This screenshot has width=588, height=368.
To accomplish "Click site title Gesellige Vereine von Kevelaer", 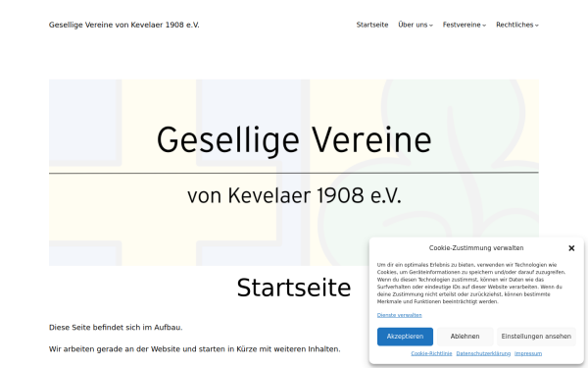I will pyautogui.click(x=124, y=25).
